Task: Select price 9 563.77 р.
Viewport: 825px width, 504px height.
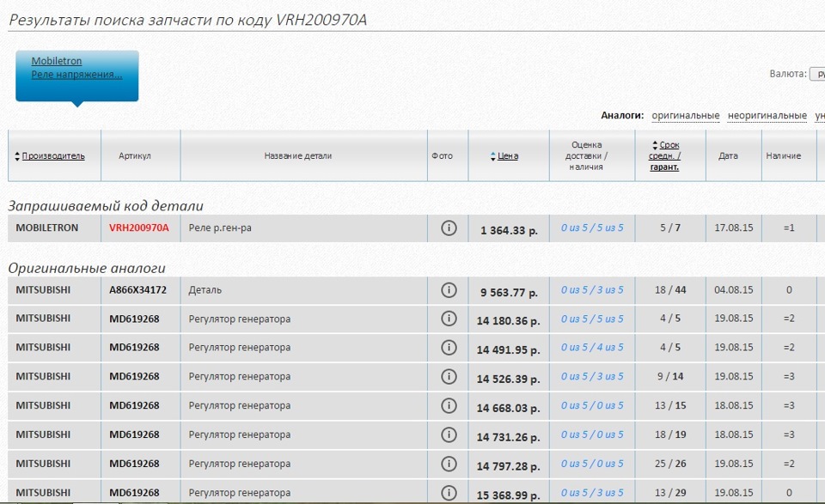Action: 509,293
